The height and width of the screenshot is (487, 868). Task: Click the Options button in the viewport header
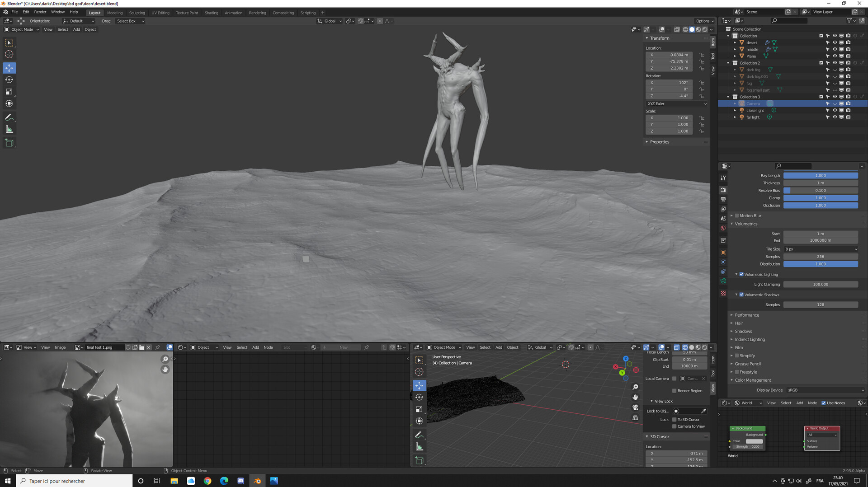point(704,21)
